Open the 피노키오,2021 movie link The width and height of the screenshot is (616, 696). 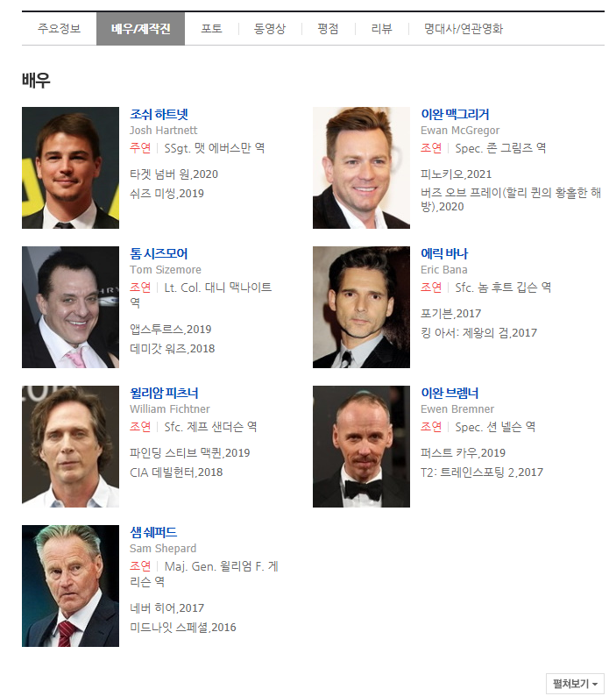[457, 174]
